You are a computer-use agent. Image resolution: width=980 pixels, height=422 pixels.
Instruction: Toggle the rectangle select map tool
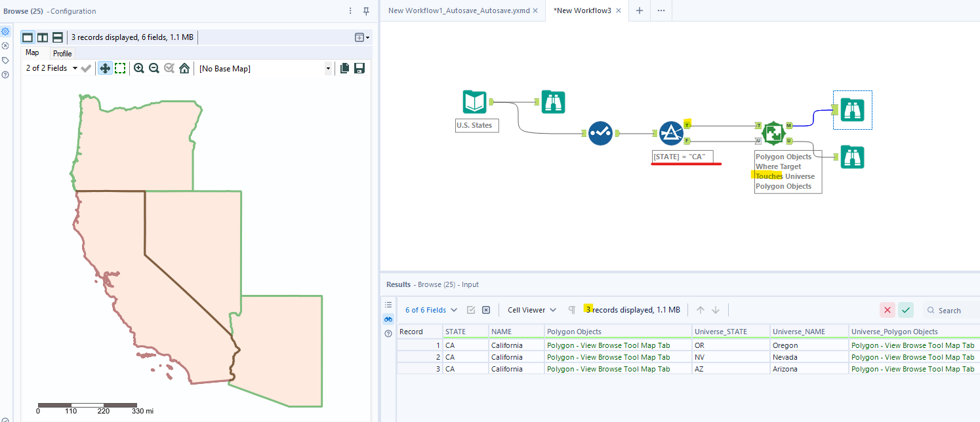[x=121, y=68]
